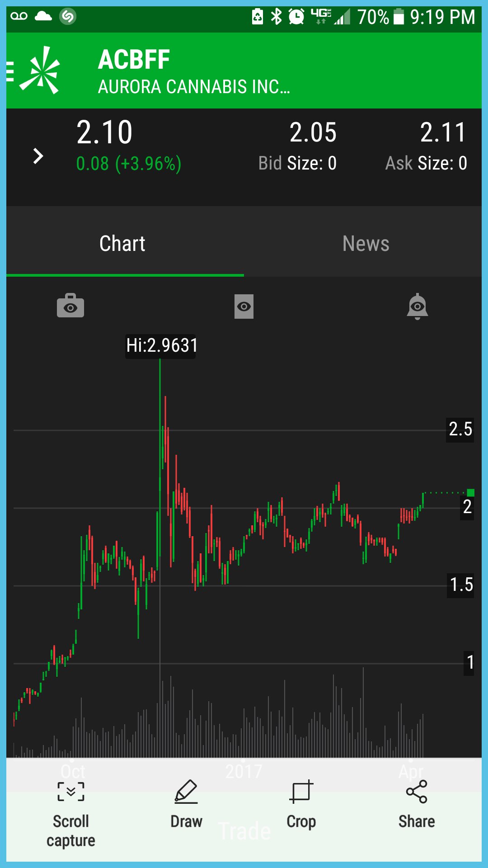Tap the ask price 2.11
Image resolution: width=488 pixels, height=868 pixels.
443,133
